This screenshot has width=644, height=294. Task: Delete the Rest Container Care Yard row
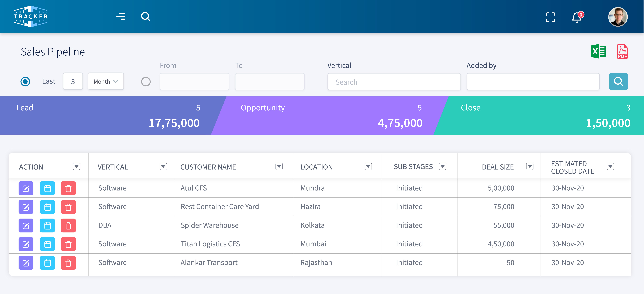(68, 207)
